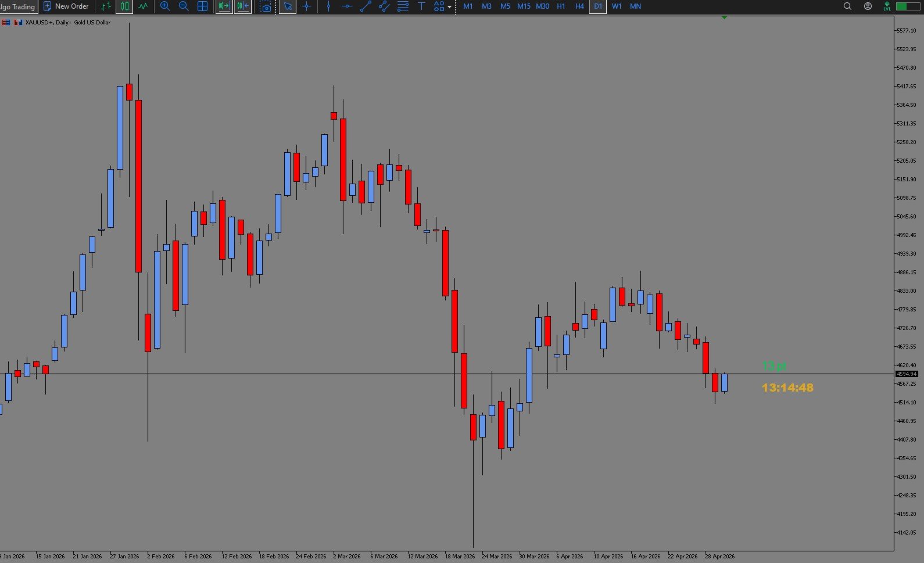Click the 4142.05 price scale label

(x=907, y=533)
